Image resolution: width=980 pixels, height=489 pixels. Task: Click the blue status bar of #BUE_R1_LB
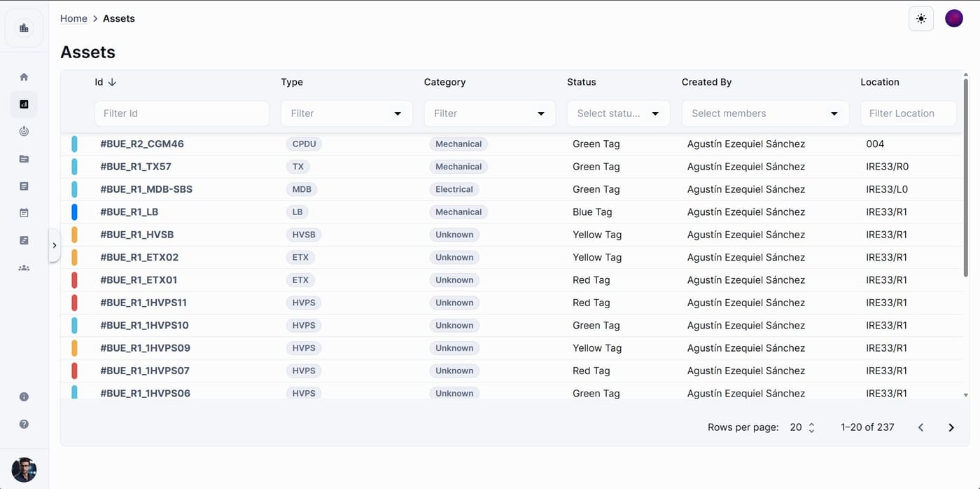click(x=74, y=212)
